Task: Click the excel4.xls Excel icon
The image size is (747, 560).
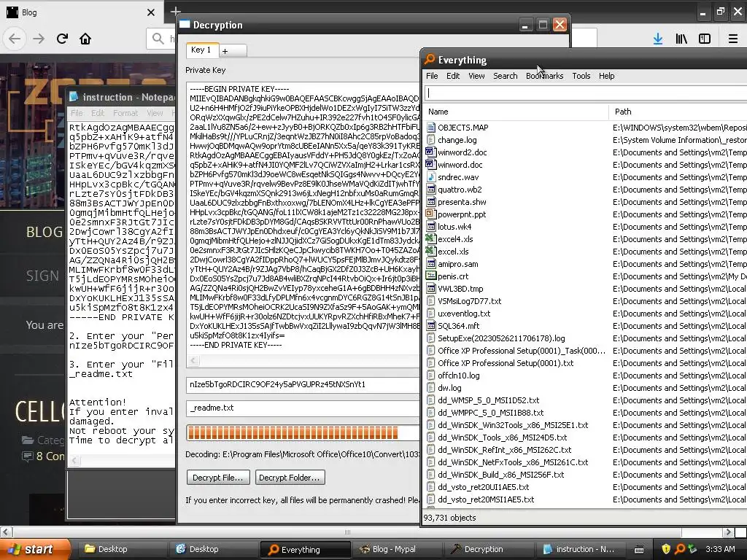Action: 431,238
